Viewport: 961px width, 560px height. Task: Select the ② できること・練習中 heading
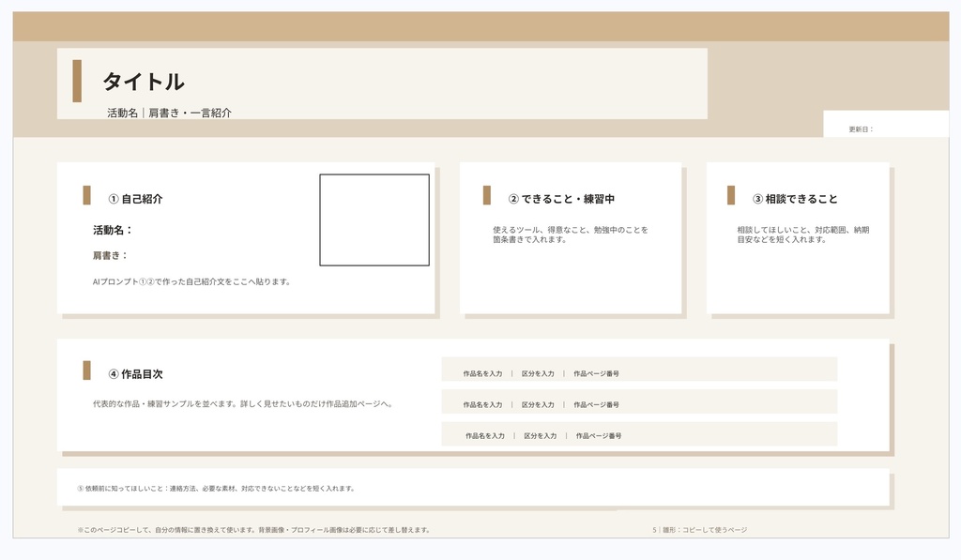tap(561, 199)
